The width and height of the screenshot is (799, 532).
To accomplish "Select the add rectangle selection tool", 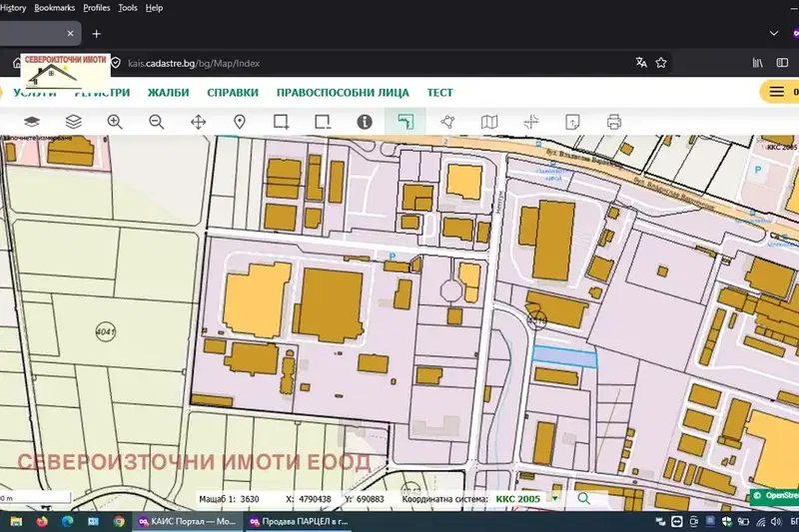I will click(281, 122).
